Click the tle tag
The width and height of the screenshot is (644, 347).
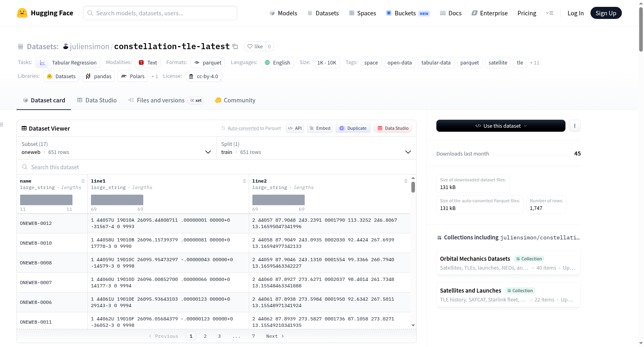pyautogui.click(x=520, y=62)
